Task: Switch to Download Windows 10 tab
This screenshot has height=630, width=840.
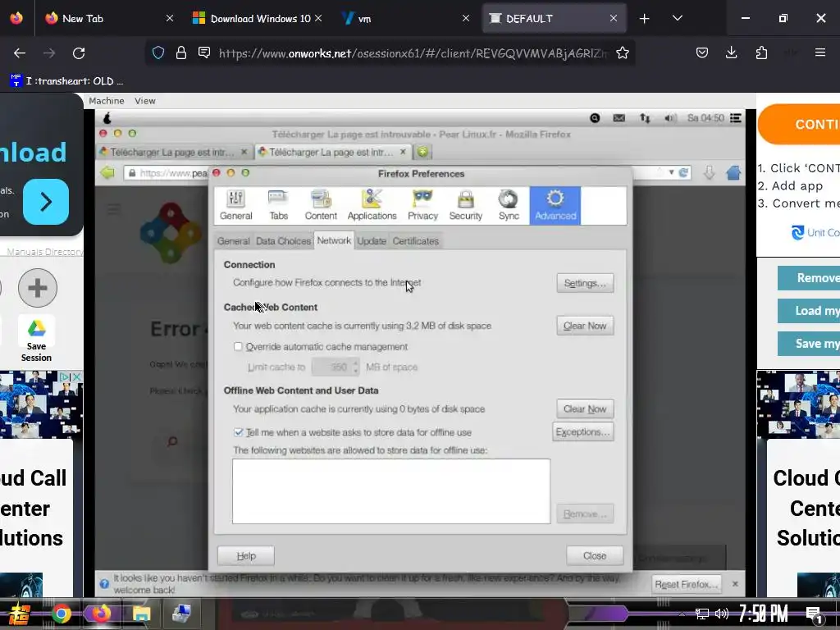Action: click(x=257, y=18)
